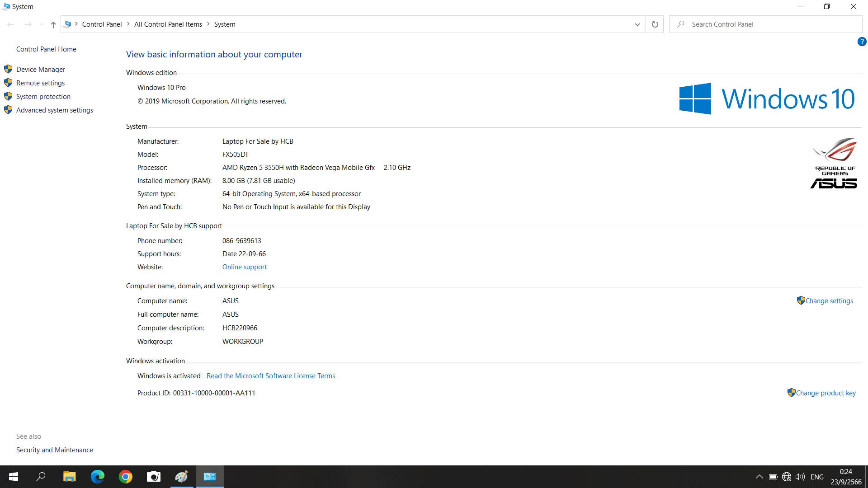Click the Search Control Panel field
This screenshot has width=868, height=488.
click(x=765, y=24)
